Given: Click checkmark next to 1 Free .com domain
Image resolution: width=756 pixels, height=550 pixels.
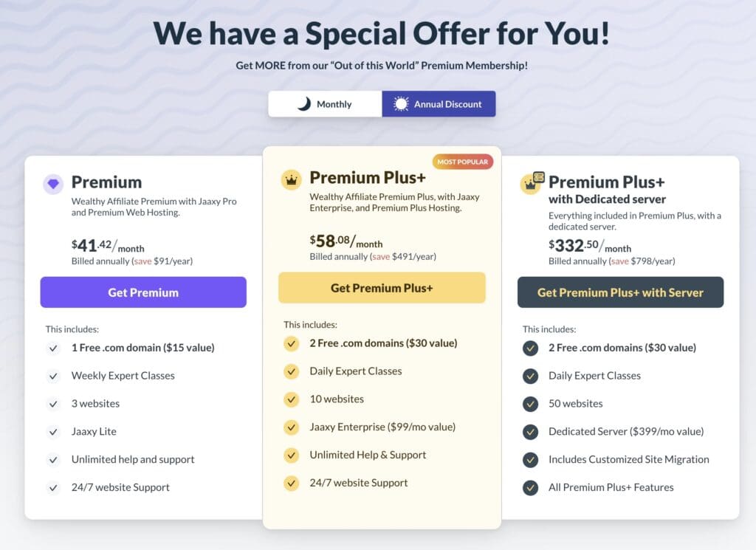Looking at the screenshot, I should (x=53, y=348).
